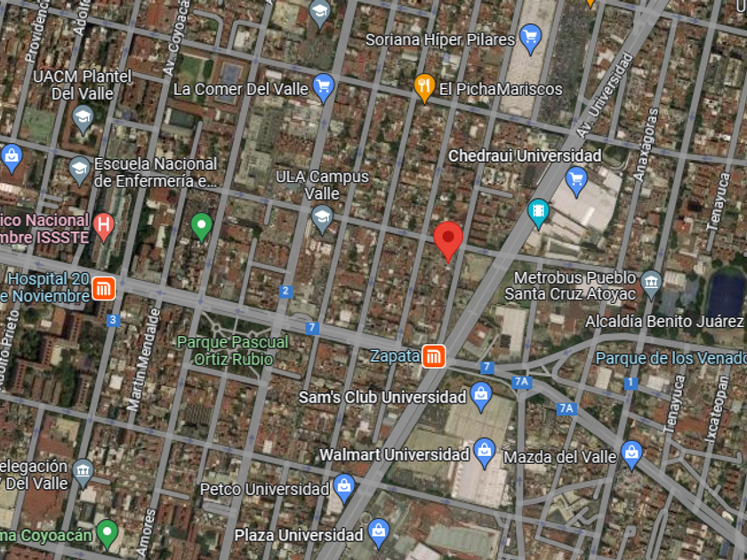This screenshot has height=560, width=747.
Task: Click the El PichaMariscos restaurant marker
Action: point(424,88)
